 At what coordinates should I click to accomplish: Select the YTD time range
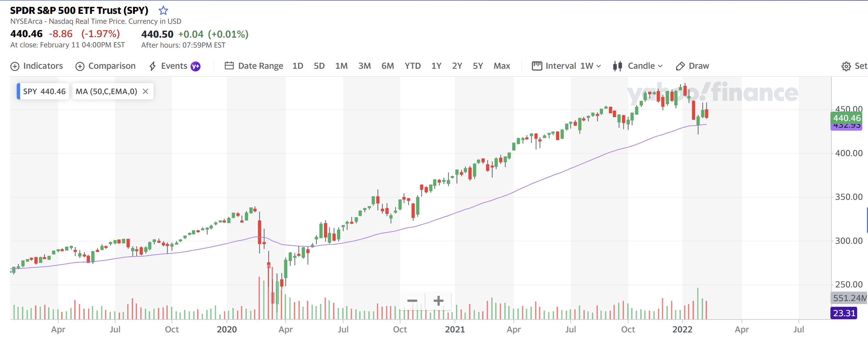tap(412, 66)
